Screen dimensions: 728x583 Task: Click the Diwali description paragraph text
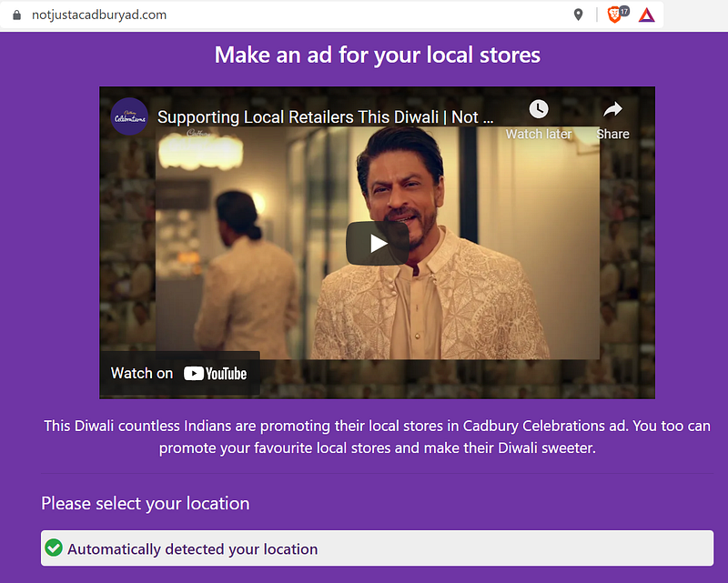[377, 437]
